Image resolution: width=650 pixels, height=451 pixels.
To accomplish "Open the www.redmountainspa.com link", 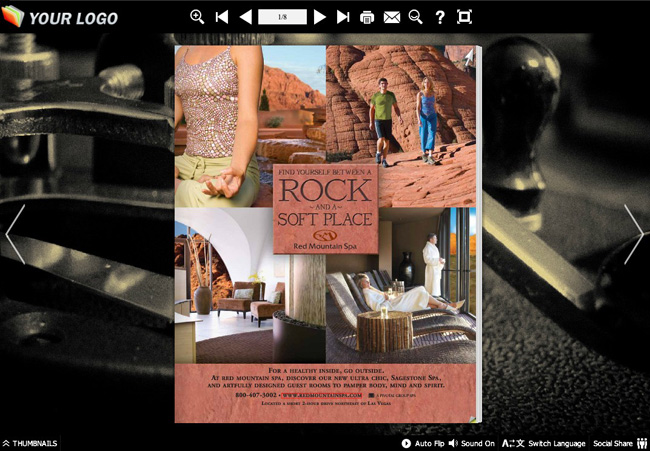I will (322, 395).
